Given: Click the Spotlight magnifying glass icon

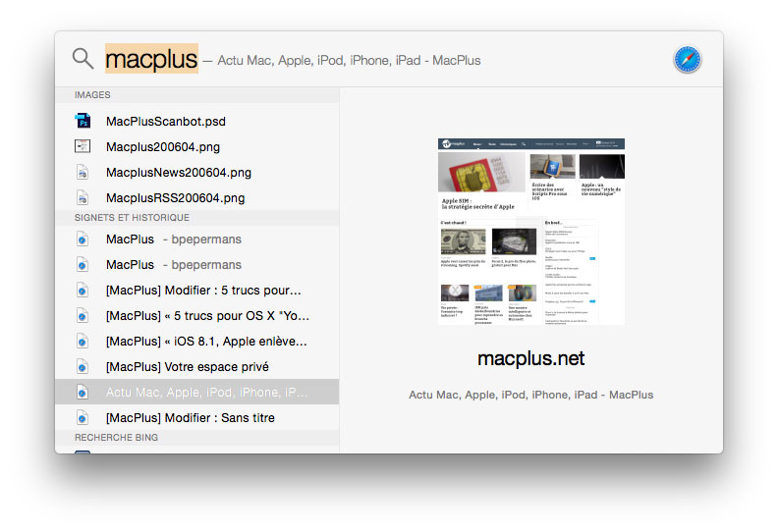Looking at the screenshot, I should (x=83, y=59).
